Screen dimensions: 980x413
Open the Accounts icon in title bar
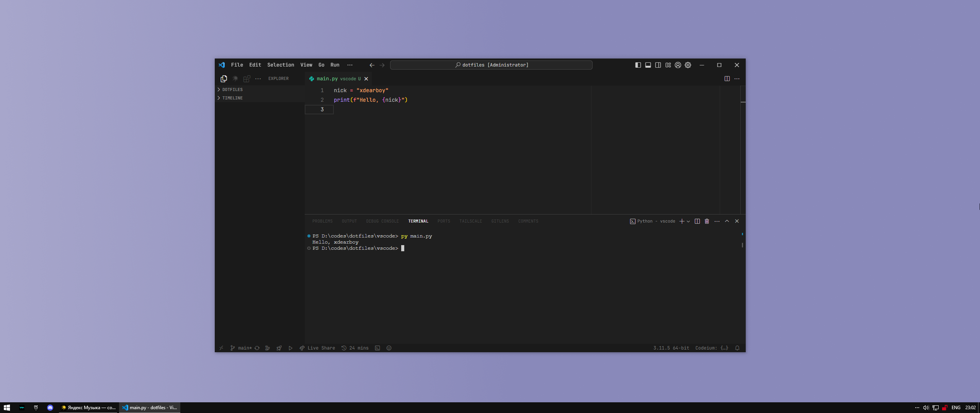(678, 65)
